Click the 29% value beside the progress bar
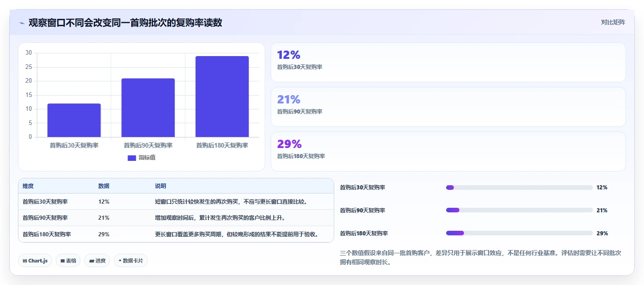This screenshot has width=644, height=285. (x=602, y=233)
